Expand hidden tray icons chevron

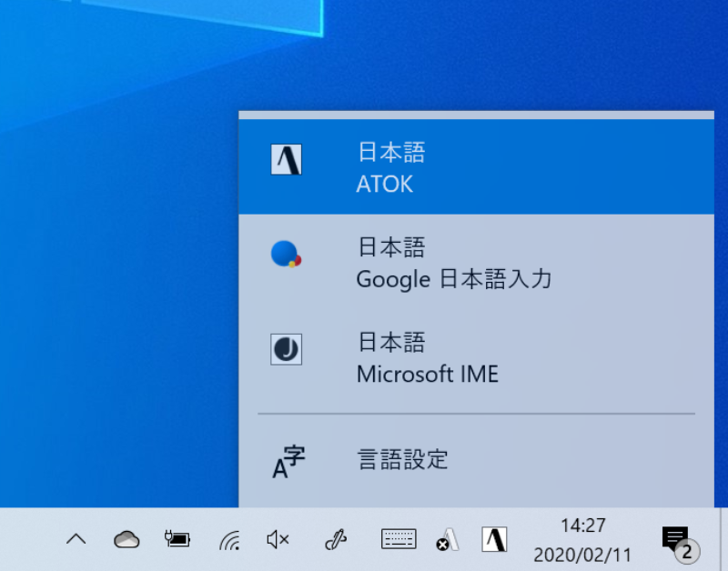pos(76,539)
